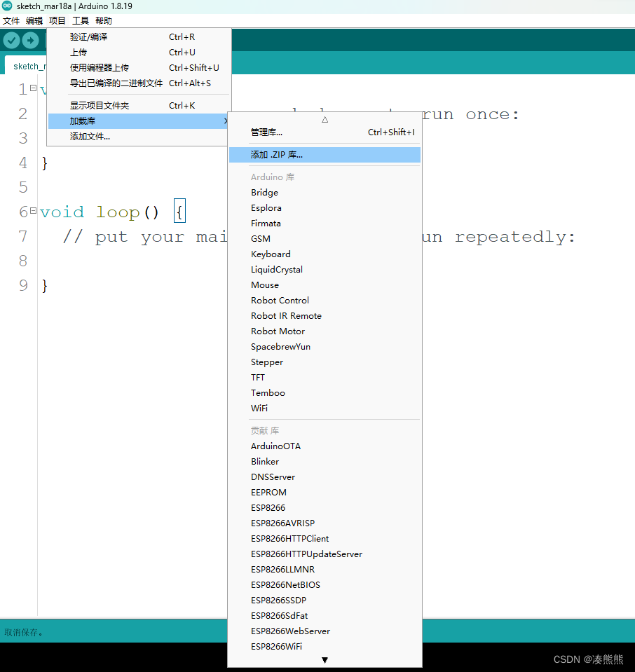Include the Esplora library

click(x=325, y=208)
